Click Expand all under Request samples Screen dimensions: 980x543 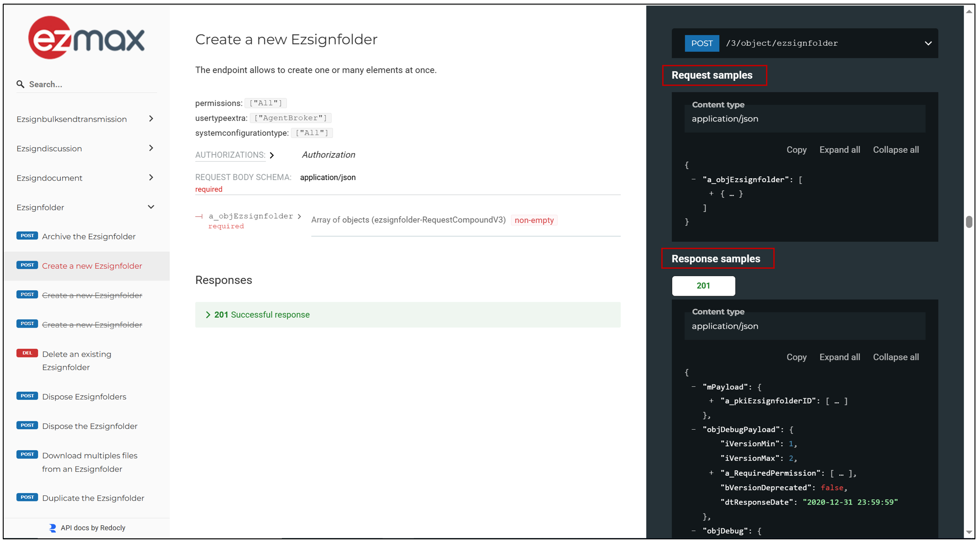coord(840,150)
